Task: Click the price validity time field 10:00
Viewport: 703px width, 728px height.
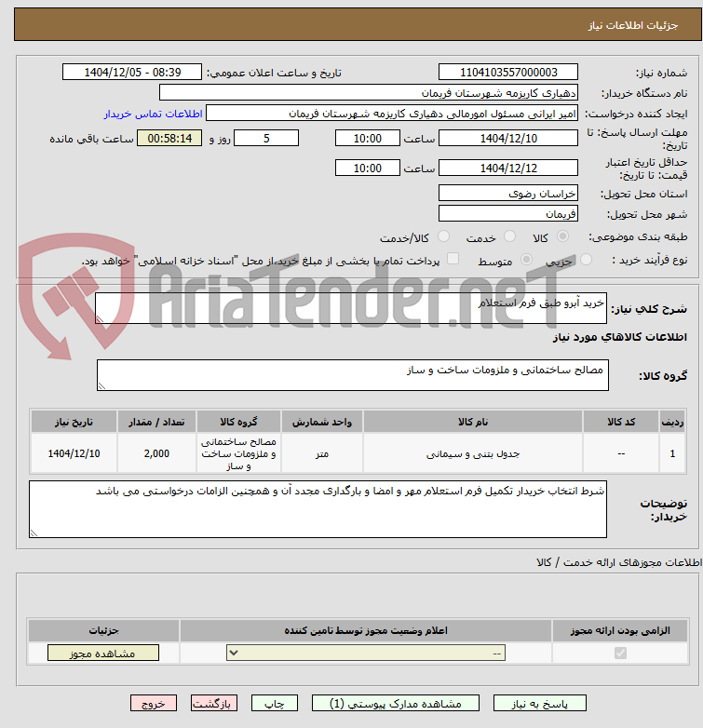Action: 367,169
